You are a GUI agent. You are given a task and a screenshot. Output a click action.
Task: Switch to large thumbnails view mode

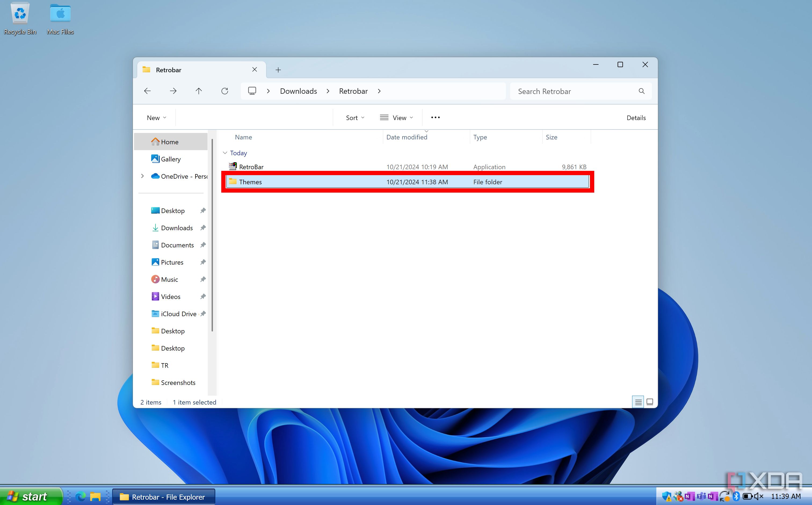[649, 402]
